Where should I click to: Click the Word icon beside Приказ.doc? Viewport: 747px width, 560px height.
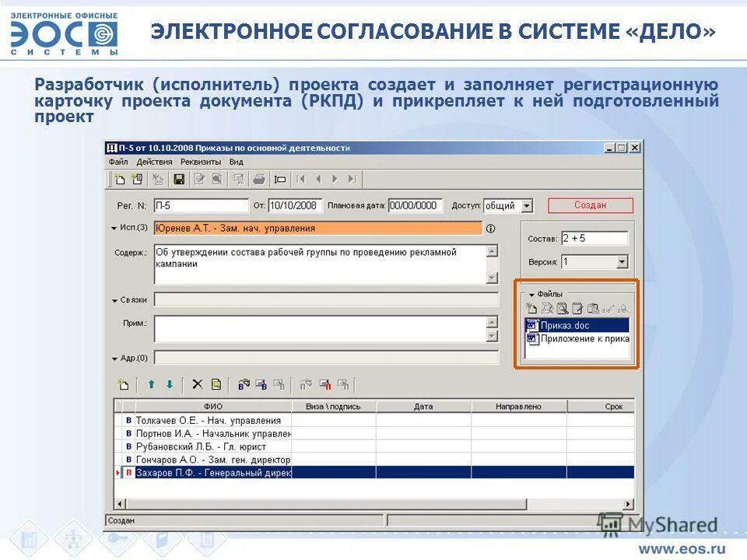[531, 325]
